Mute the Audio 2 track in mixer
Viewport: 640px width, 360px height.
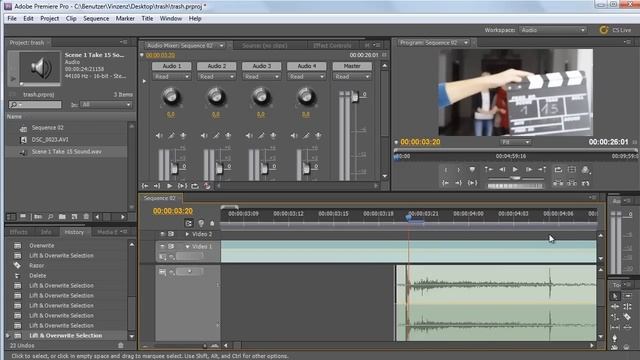pyautogui.click(x=204, y=136)
